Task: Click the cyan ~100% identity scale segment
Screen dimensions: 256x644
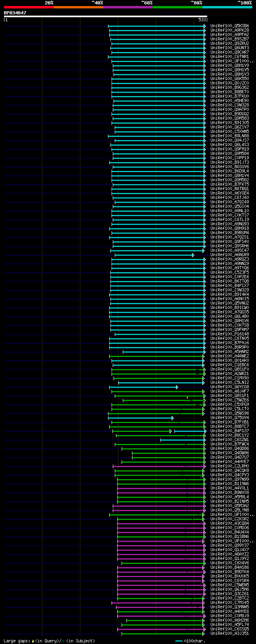Action: pos(227,7)
